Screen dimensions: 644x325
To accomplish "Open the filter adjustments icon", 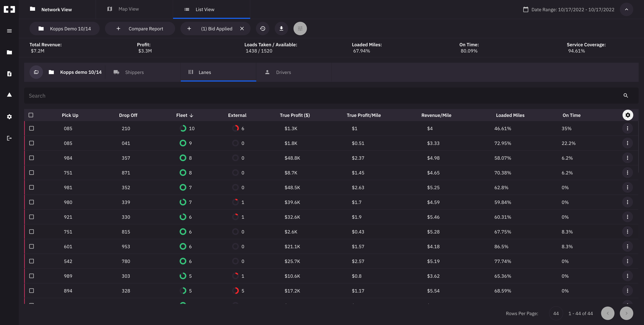I will 300,29.
